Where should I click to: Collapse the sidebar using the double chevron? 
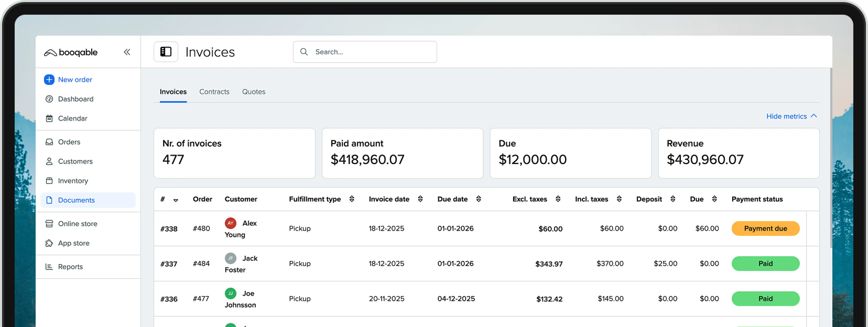coord(127,52)
